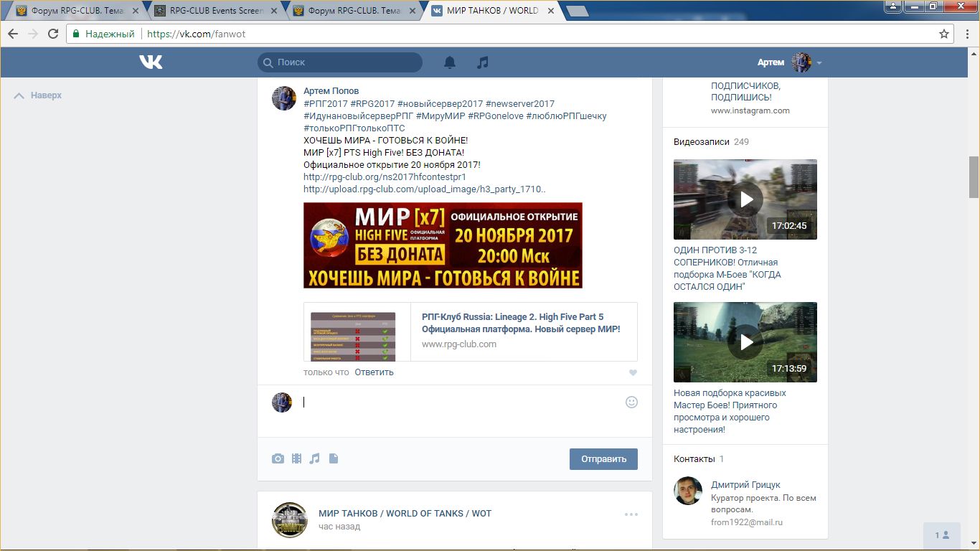Attach a document to the comment
Image resolution: width=980 pixels, height=551 pixels.
(333, 458)
